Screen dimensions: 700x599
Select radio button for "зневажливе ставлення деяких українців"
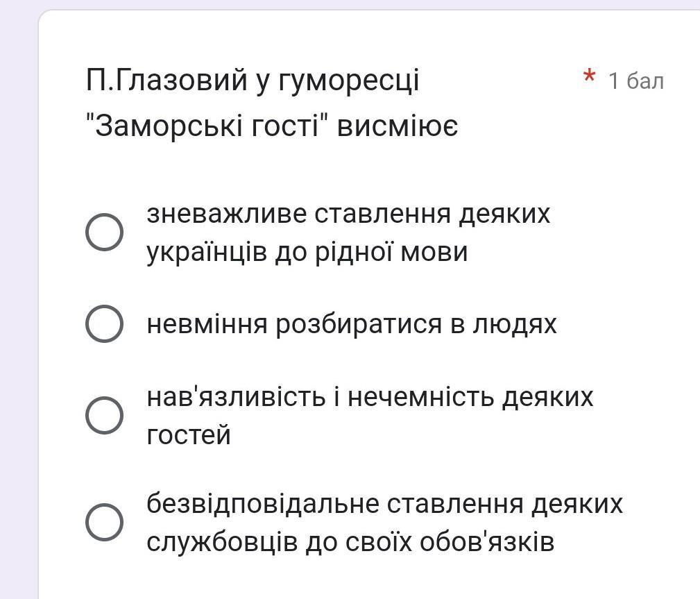(105, 233)
